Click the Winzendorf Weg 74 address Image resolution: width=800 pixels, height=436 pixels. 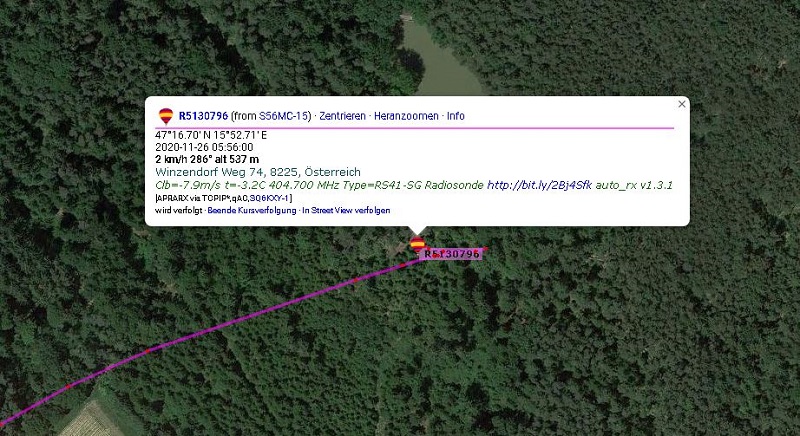258,172
